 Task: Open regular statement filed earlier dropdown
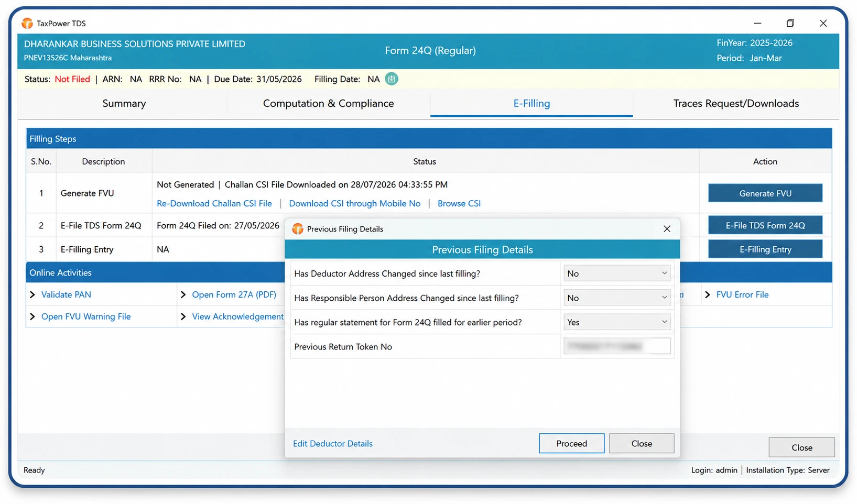pos(617,322)
